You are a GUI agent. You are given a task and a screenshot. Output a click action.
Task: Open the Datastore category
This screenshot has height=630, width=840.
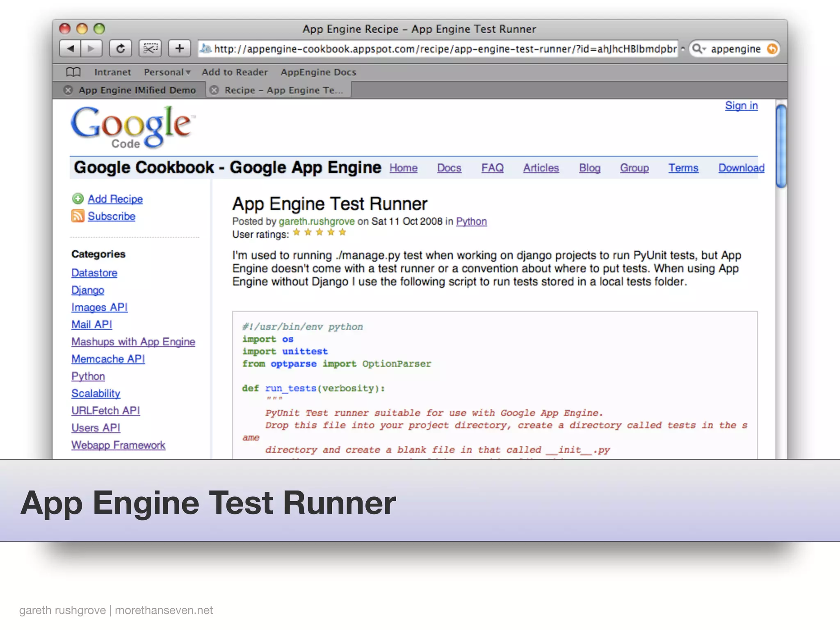[94, 273]
